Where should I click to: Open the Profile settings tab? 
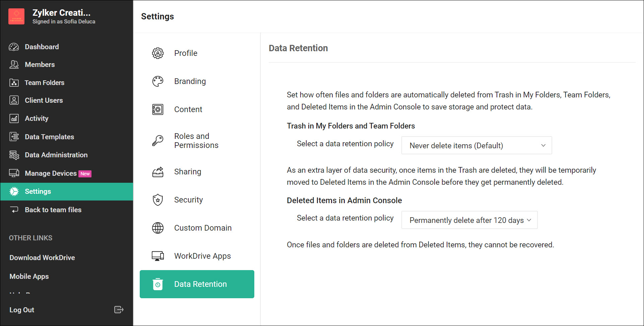[186, 53]
